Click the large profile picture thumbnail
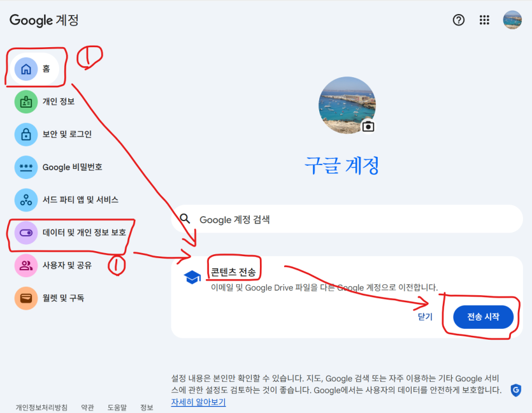This screenshot has width=532, height=413. click(x=347, y=105)
